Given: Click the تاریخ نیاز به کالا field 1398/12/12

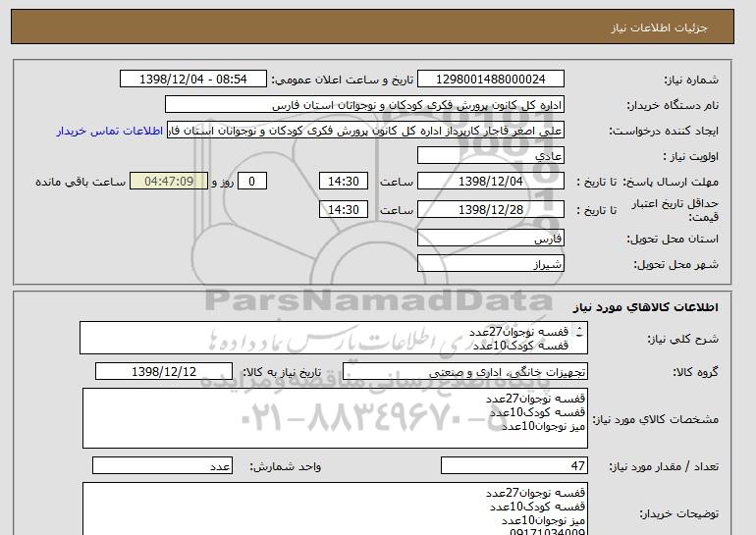Looking at the screenshot, I should click(x=164, y=372).
